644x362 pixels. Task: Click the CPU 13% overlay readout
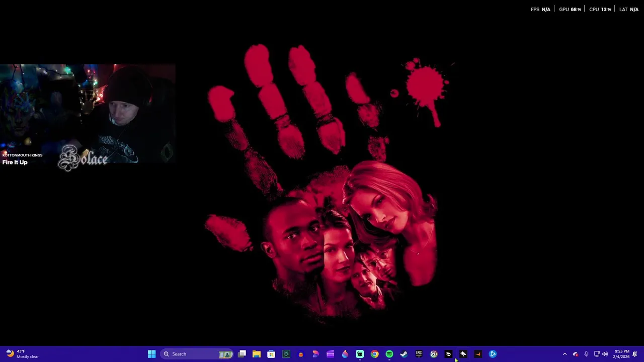click(x=600, y=10)
